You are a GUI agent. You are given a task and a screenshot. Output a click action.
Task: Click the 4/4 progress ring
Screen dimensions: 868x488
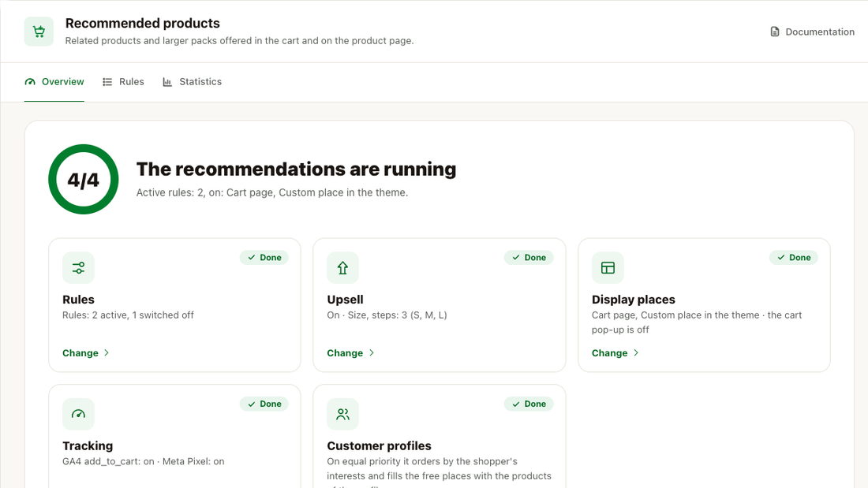click(x=84, y=179)
